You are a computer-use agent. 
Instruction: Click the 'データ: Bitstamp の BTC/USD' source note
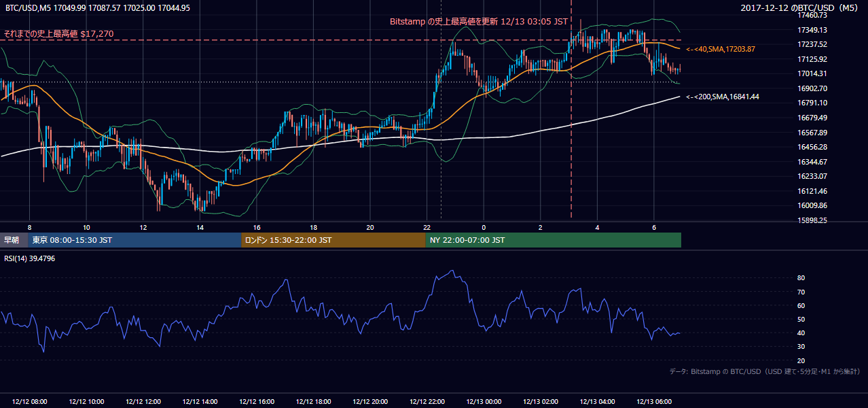765,372
